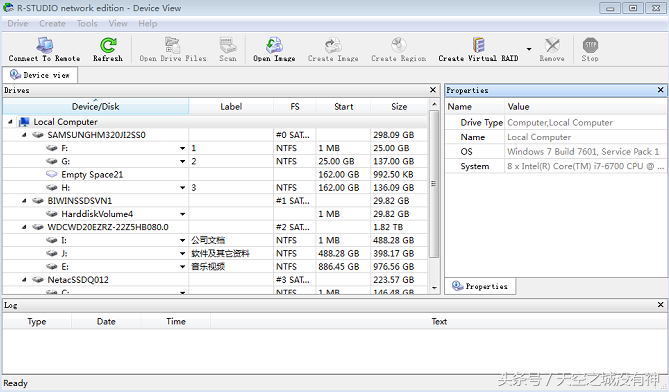Select the NetacSSDQ012 disk icon
This screenshot has width=669, height=392.
click(38, 280)
